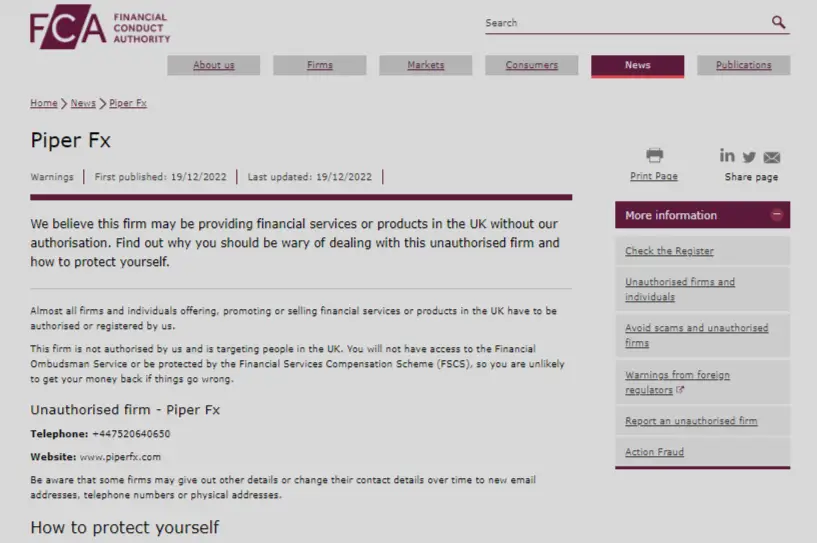Viewport: 817px width, 543px height.
Task: Open Check the Register link
Action: tap(669, 251)
